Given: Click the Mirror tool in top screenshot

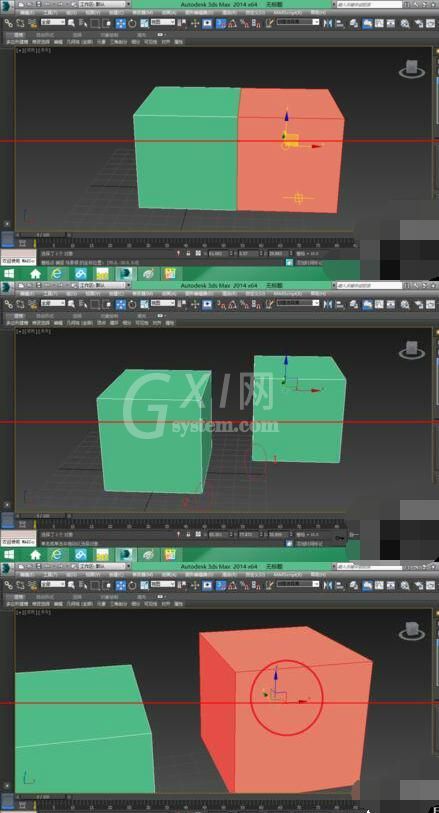Looking at the screenshot, I should (x=328, y=23).
